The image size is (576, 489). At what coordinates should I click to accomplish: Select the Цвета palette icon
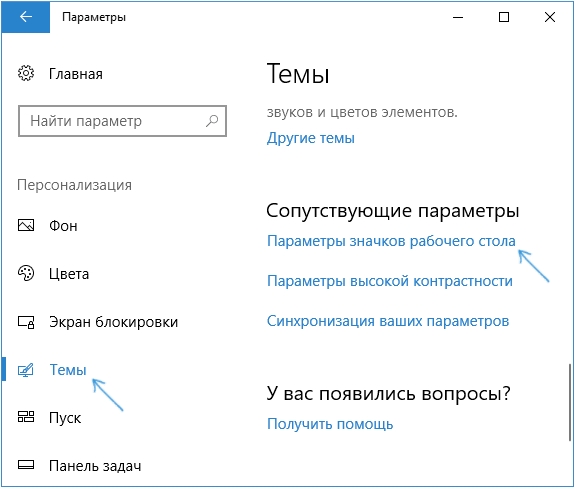pyautogui.click(x=26, y=273)
